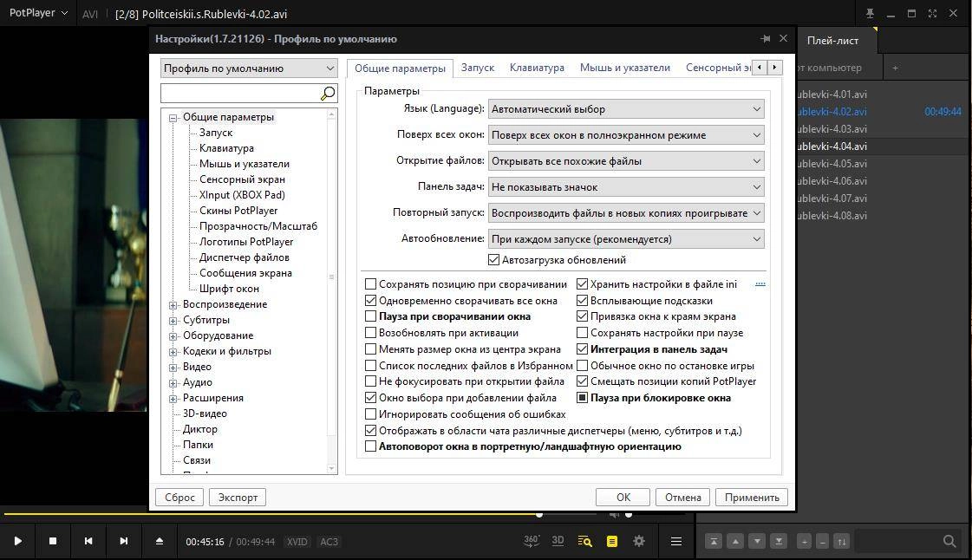972x560 pixels.
Task: Toggle the 3D video mode icon
Action: tap(558, 541)
